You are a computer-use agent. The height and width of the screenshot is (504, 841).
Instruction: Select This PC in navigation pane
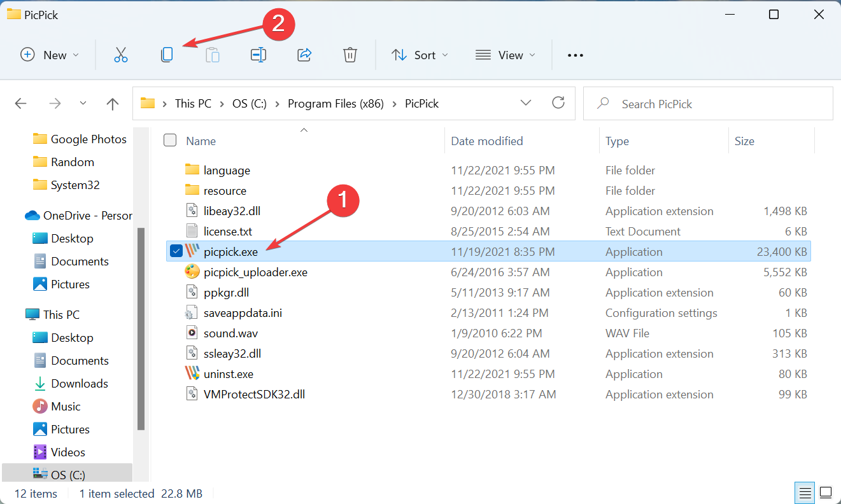(x=52, y=315)
